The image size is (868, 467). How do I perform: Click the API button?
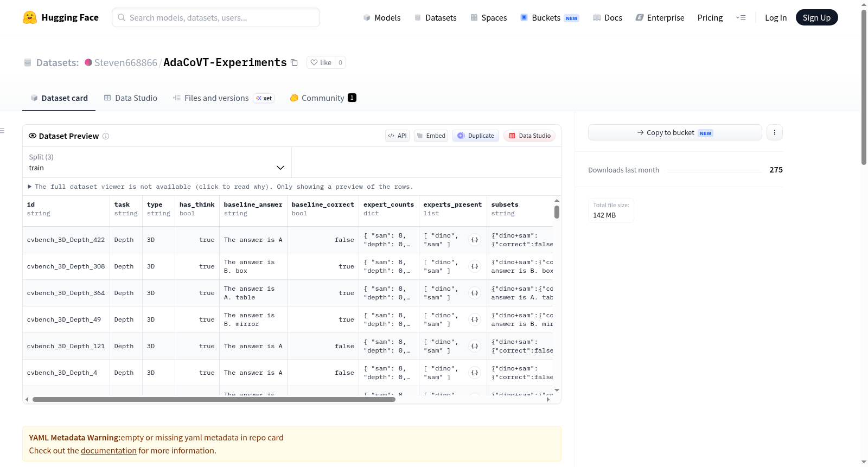coord(397,136)
